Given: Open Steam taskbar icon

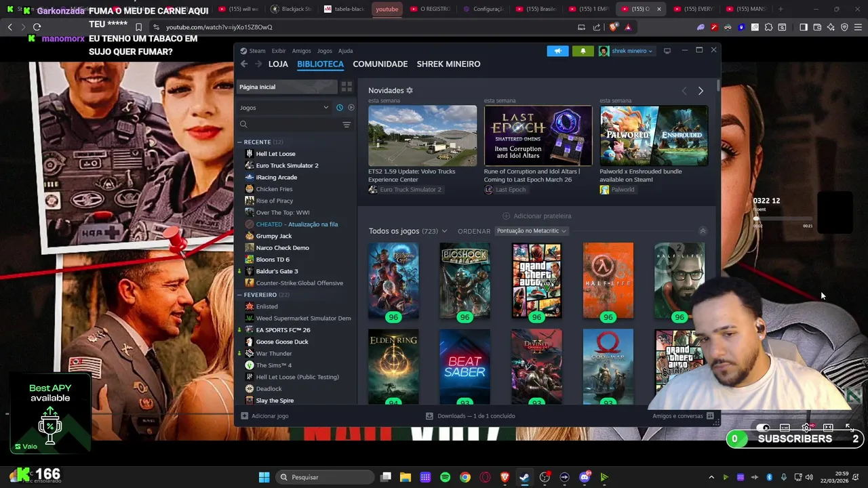Looking at the screenshot, I should point(524,477).
